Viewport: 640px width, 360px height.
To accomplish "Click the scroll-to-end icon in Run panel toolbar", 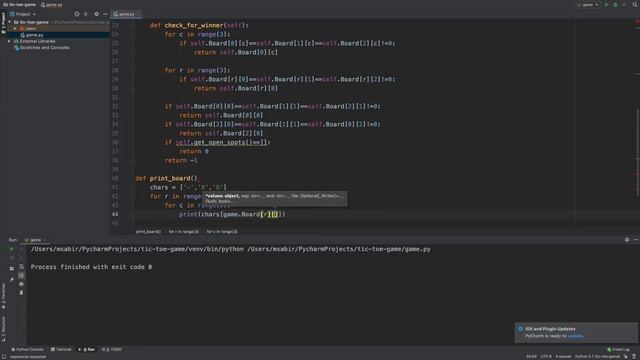I will [x=21, y=276].
